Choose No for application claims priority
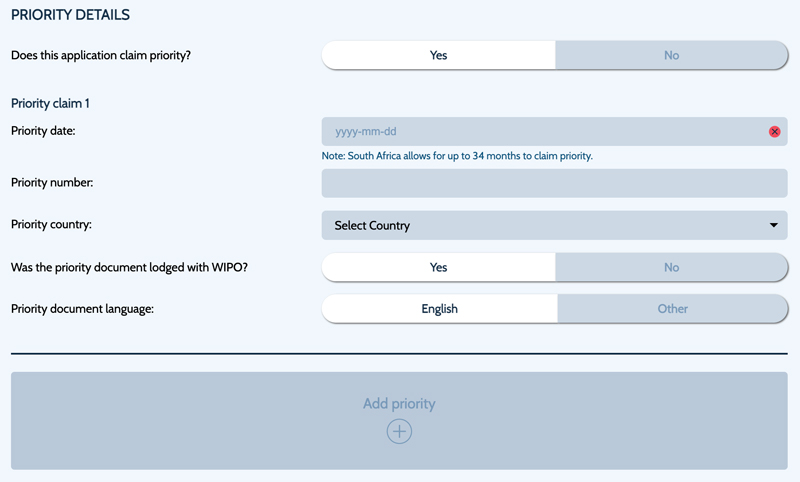Viewport: 800px width, 482px height. 671,55
